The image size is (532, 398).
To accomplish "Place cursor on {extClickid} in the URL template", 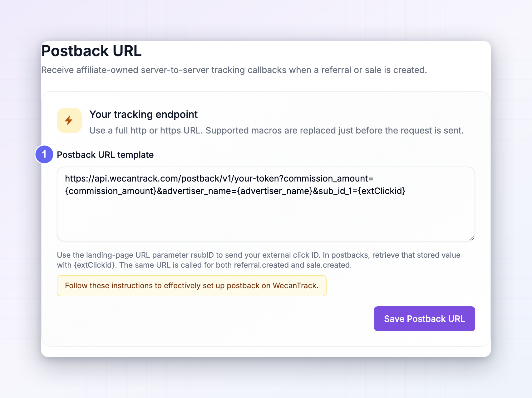I will (x=382, y=191).
